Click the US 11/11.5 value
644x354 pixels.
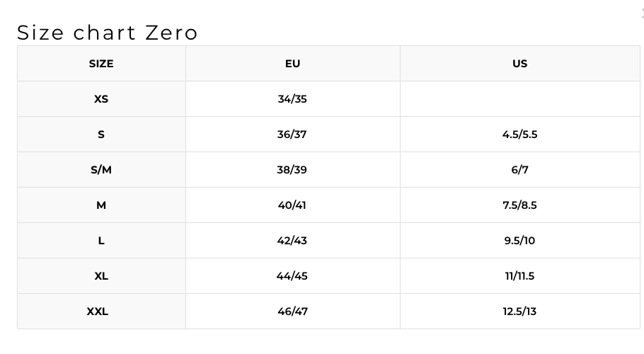519,276
